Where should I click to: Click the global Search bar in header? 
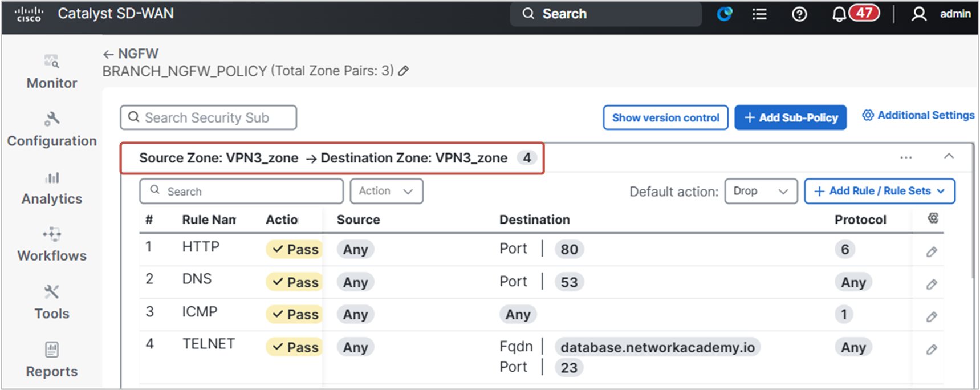click(605, 14)
